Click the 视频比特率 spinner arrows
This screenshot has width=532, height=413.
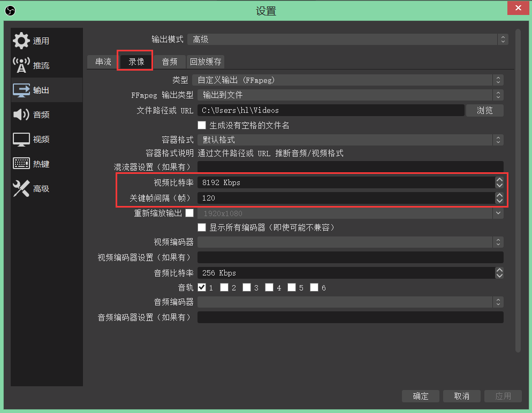499,182
